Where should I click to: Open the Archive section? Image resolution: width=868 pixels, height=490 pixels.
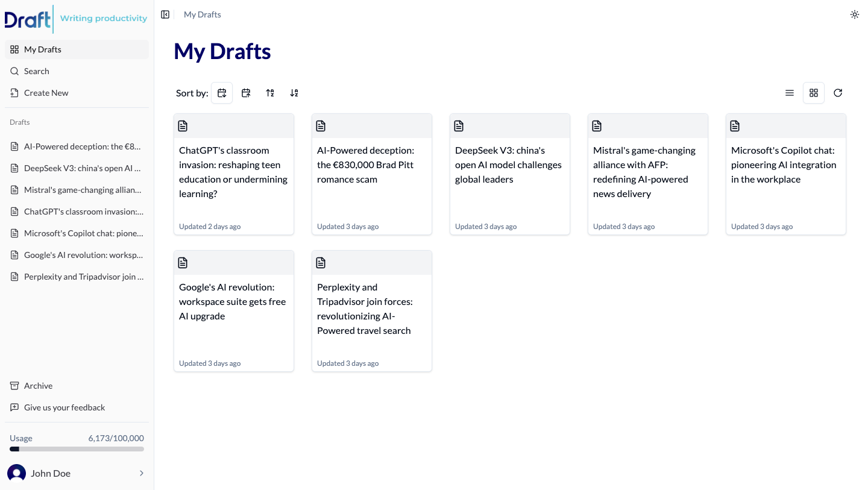tap(38, 385)
